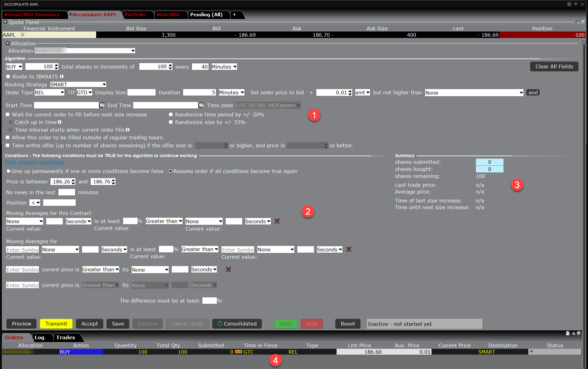Close the Accumulate AAPL tab with the X
The image size is (588, 369).
[70, 14]
